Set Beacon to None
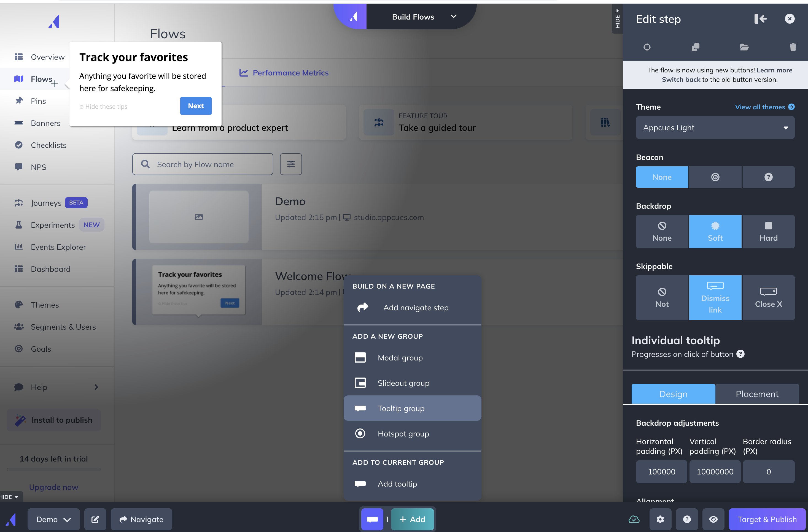Screen dimensions: 808x532 tap(662, 177)
